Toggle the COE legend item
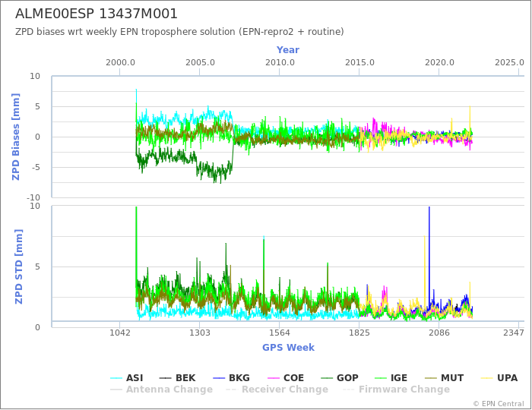 point(286,378)
